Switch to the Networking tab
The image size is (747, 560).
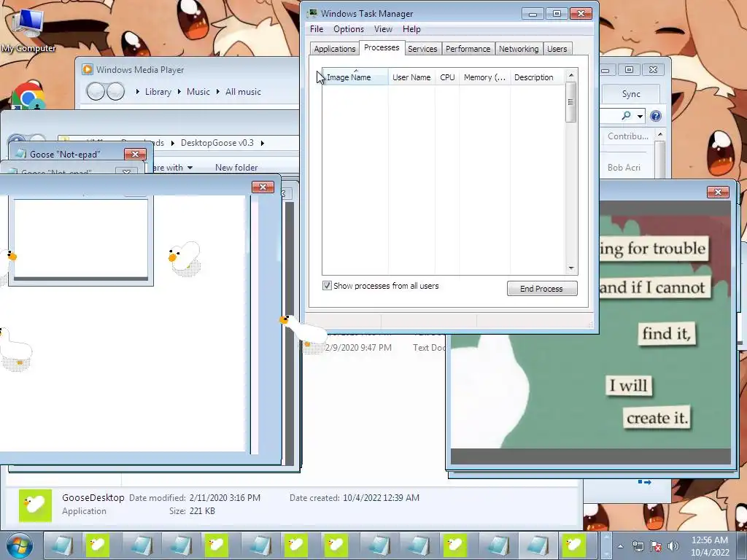[519, 49]
